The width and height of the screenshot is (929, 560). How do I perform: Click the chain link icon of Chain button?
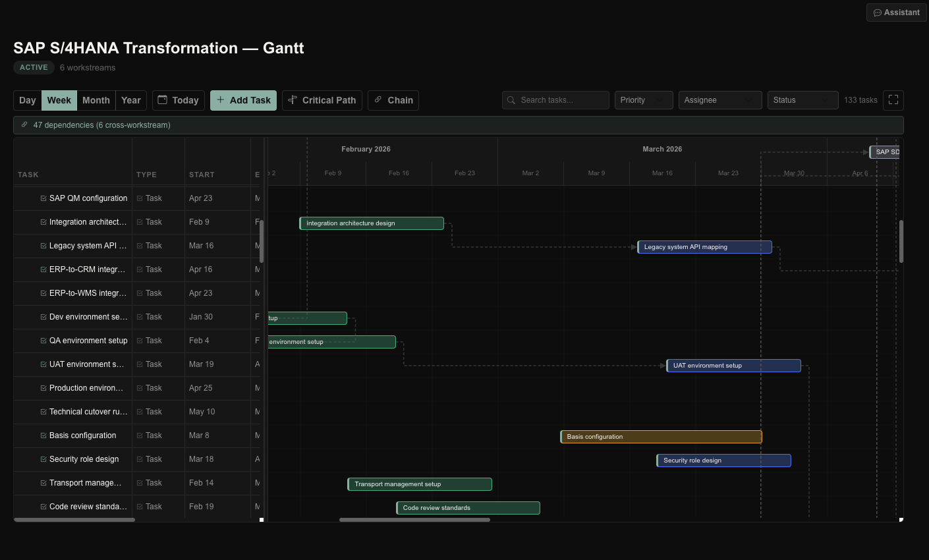(378, 99)
